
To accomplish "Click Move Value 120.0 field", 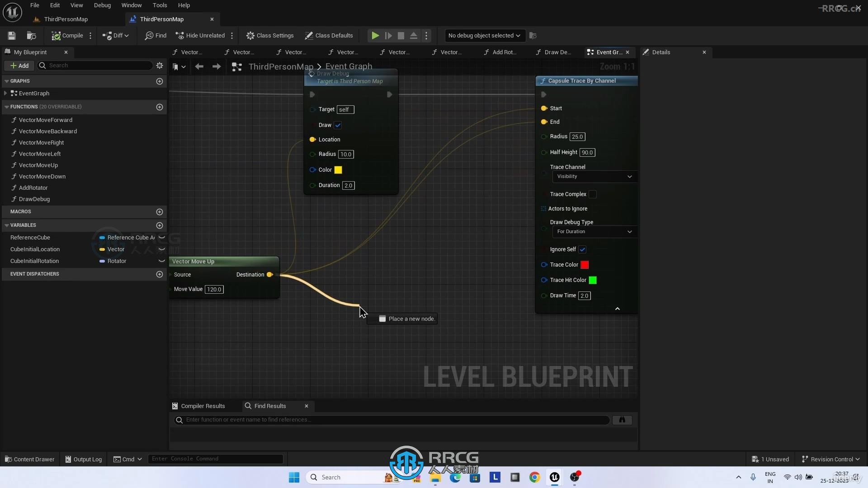I will coord(214,290).
